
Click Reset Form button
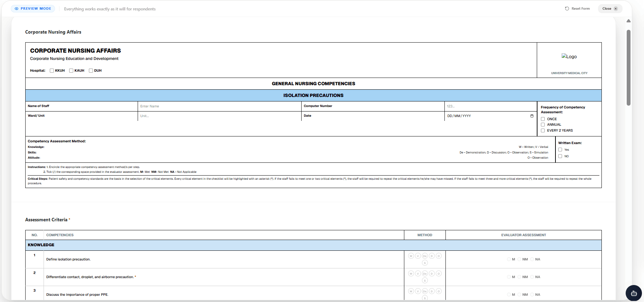coord(577,9)
